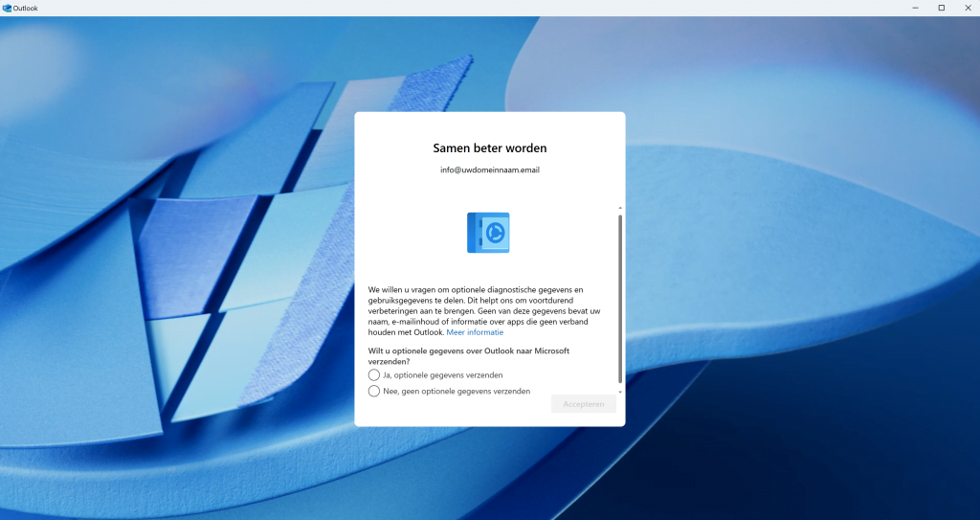Minimize the Outlook window
The width and height of the screenshot is (980, 520).
[916, 8]
